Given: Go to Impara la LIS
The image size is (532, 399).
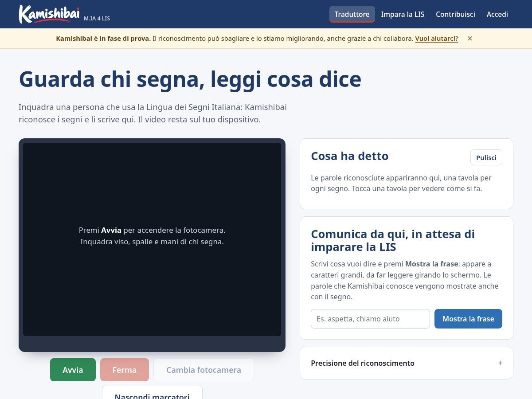Looking at the screenshot, I should tap(403, 14).
